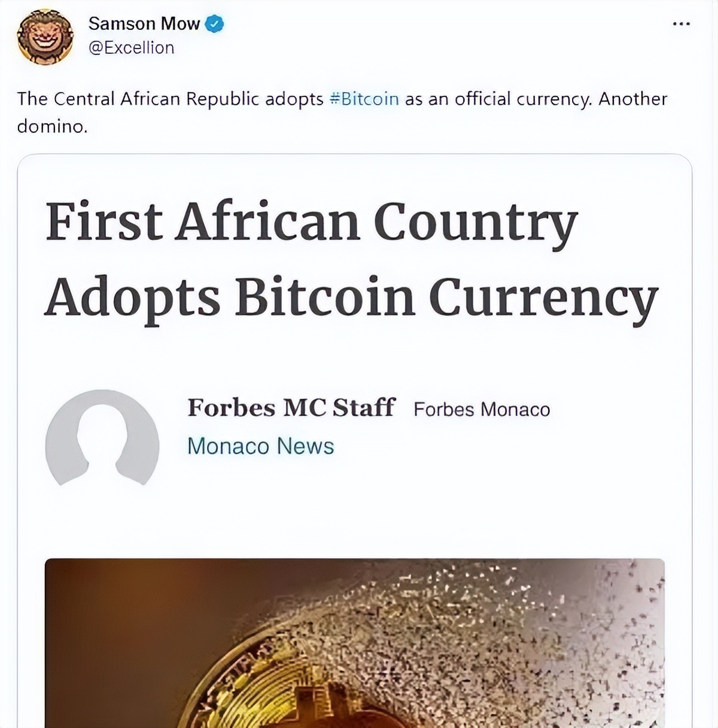This screenshot has width=718, height=728.
Task: Click the tweet body text area
Action: 344,111
